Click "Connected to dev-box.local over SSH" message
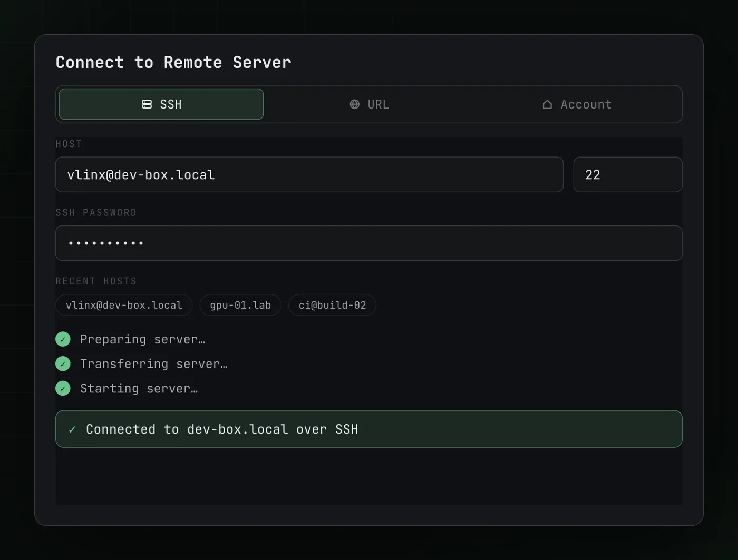 tap(222, 429)
